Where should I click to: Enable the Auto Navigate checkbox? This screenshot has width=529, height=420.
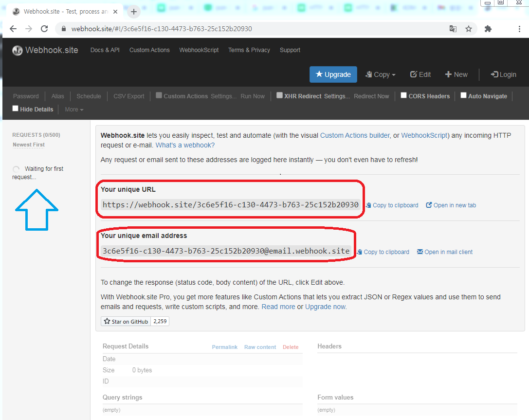pos(464,95)
